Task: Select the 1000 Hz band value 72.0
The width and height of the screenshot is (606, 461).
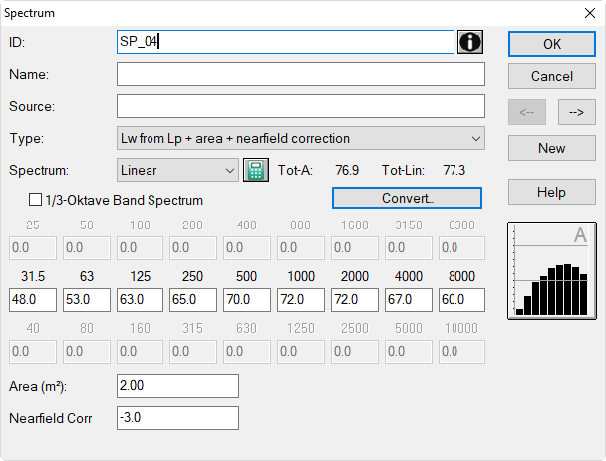Action: (x=301, y=299)
